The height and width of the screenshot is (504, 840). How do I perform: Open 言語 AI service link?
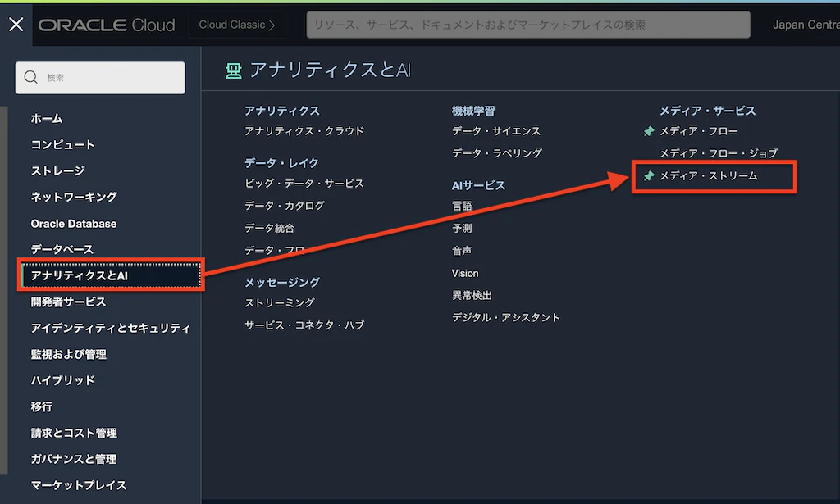pyautogui.click(x=462, y=206)
